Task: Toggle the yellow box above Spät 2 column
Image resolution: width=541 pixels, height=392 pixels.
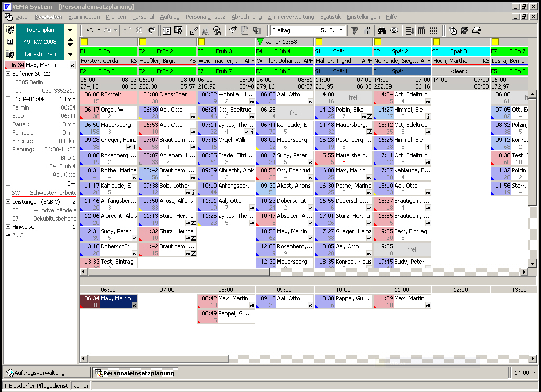Action: pos(377,42)
